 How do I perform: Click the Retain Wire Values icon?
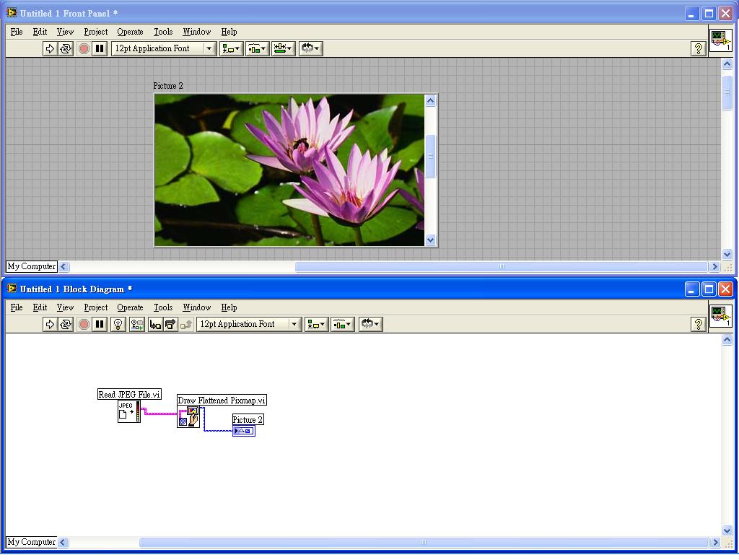coord(136,324)
